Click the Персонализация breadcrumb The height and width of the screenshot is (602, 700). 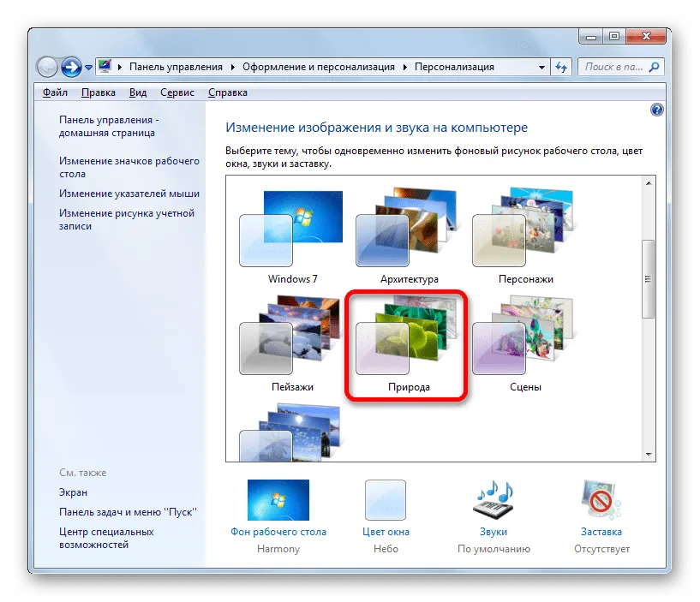pos(454,67)
